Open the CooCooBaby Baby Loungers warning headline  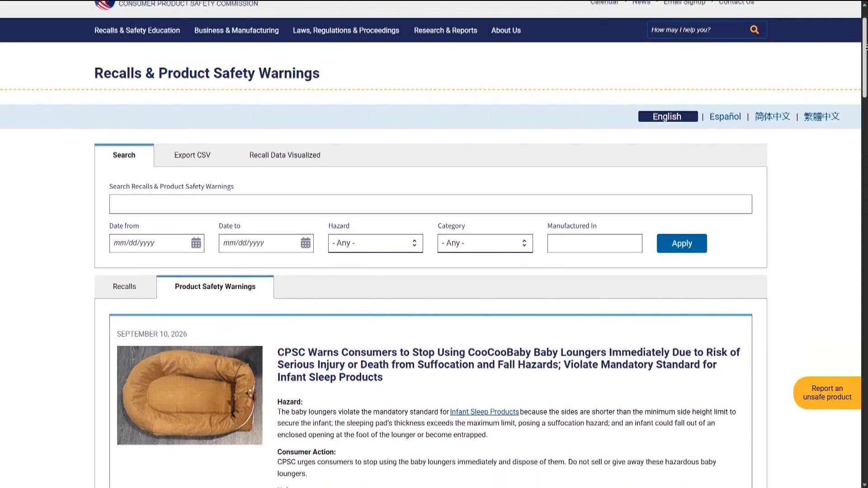(x=508, y=364)
